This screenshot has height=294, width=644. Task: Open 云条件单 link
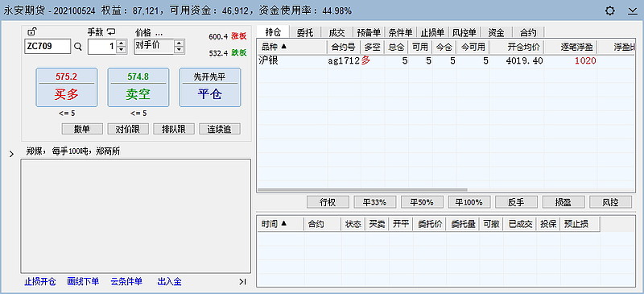[x=126, y=282]
